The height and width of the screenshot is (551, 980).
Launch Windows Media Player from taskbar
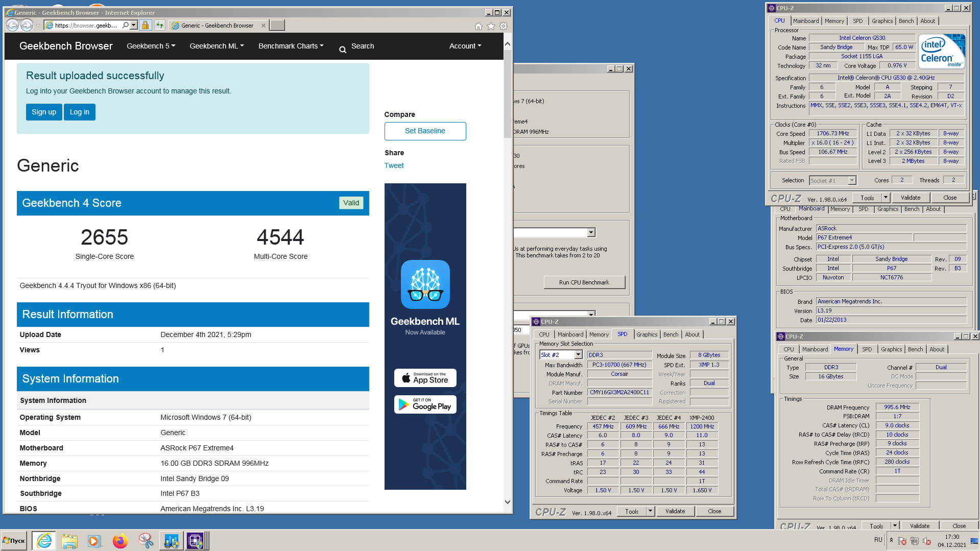(x=94, y=541)
